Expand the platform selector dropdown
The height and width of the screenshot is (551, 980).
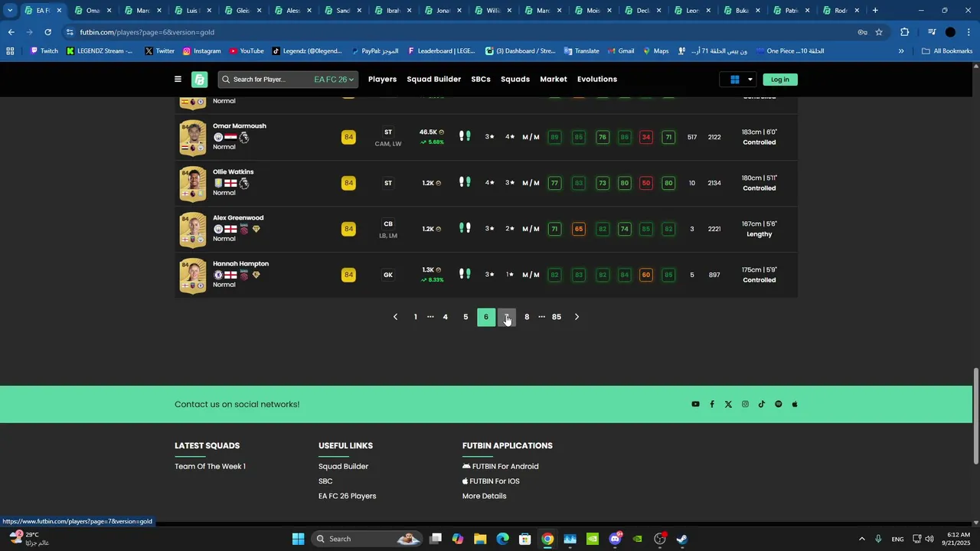pyautogui.click(x=739, y=80)
